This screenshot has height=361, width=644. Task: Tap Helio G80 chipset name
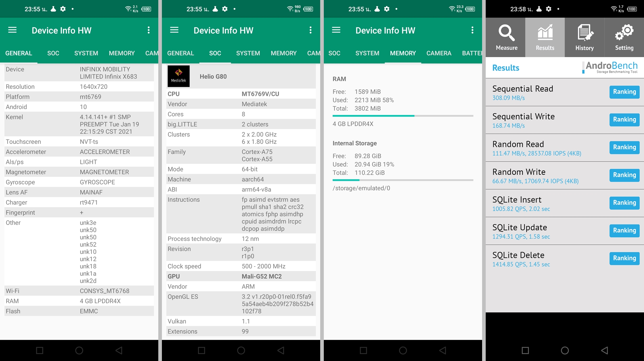(x=213, y=77)
